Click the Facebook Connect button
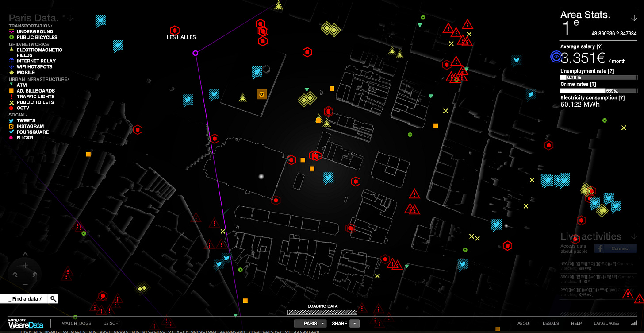The image size is (644, 333). pyautogui.click(x=615, y=248)
